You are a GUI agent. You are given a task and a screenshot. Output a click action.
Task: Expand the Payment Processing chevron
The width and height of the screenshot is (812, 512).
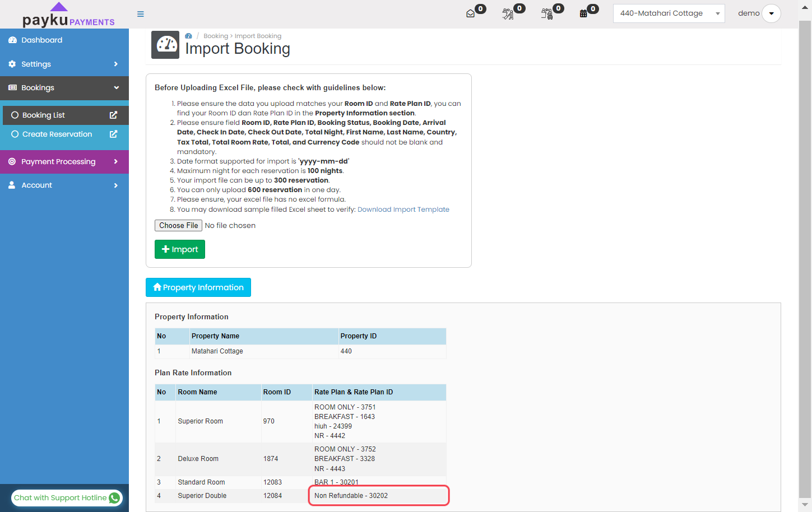point(116,162)
